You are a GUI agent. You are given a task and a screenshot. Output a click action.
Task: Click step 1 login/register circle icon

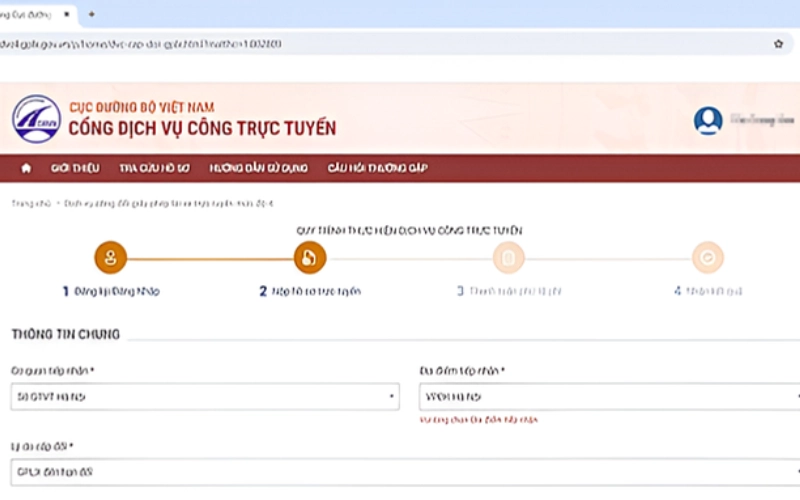click(110, 258)
